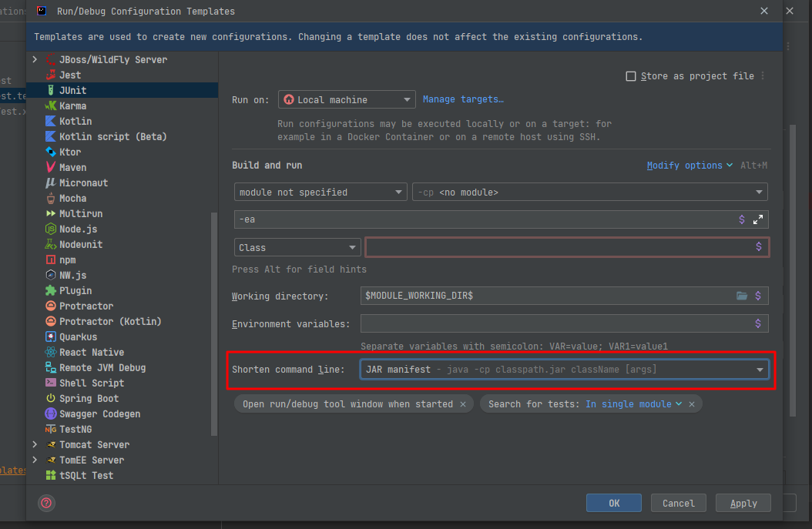812x529 pixels.
Task: Click the OK button
Action: pos(614,503)
